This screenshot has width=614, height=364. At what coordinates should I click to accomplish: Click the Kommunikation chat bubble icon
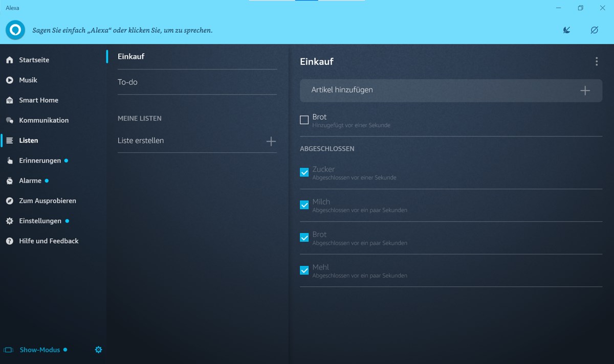click(9, 120)
